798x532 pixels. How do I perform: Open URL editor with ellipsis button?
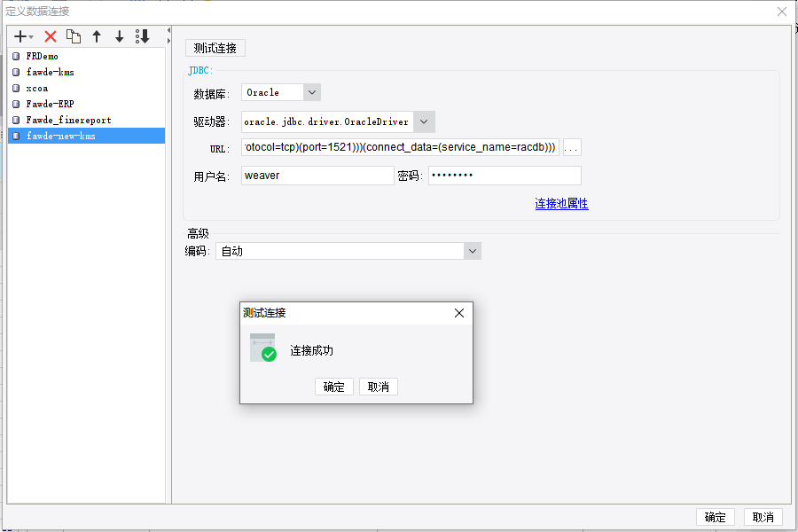(x=572, y=147)
